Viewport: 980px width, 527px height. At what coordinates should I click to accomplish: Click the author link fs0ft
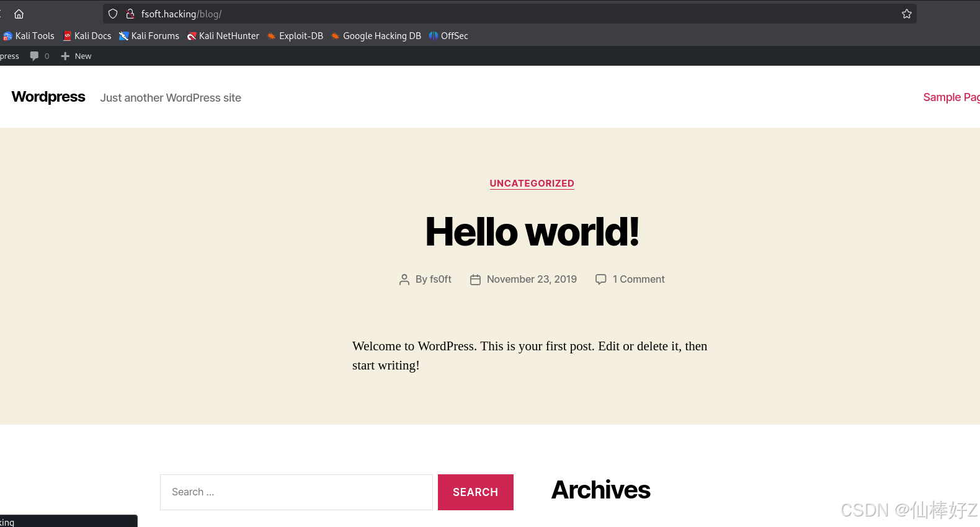click(x=440, y=279)
